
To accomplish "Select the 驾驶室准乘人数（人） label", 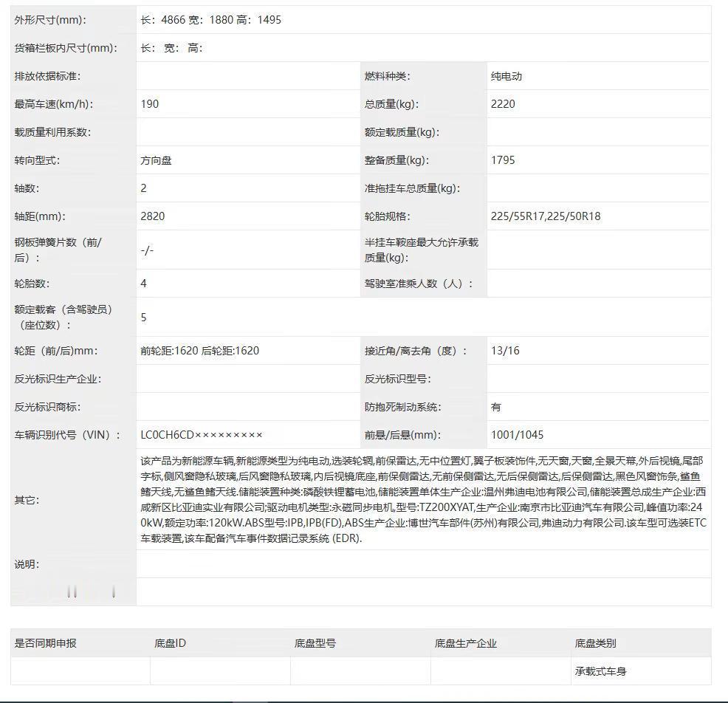I will (x=419, y=284).
